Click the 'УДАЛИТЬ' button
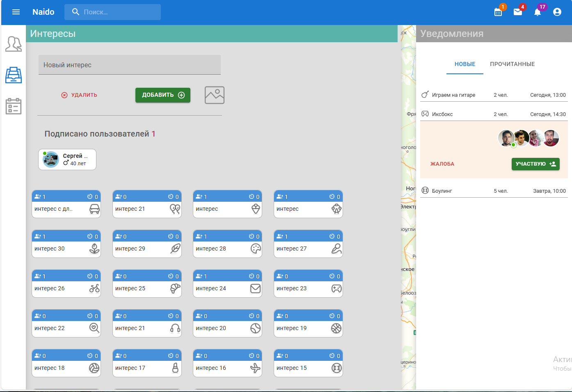The image size is (572, 392). pyautogui.click(x=79, y=95)
